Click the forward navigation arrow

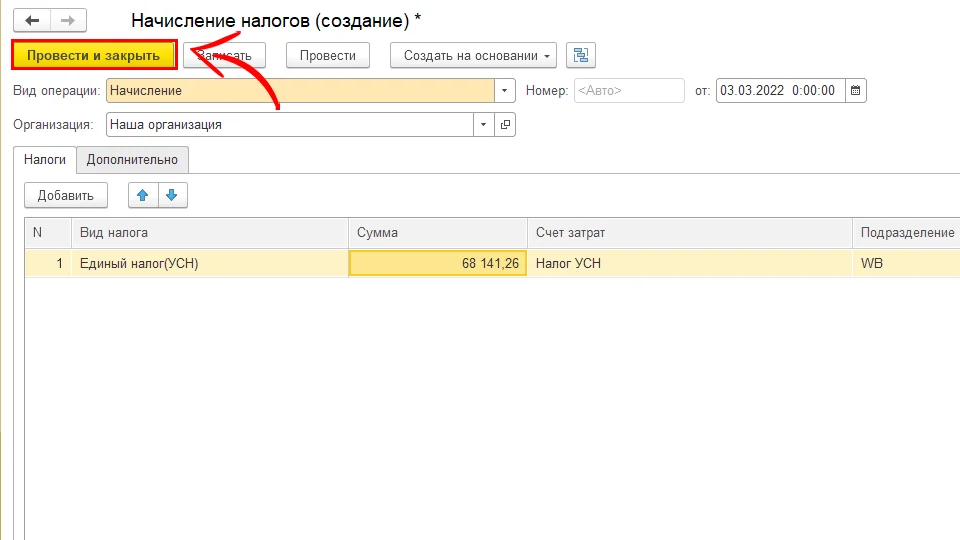[68, 20]
